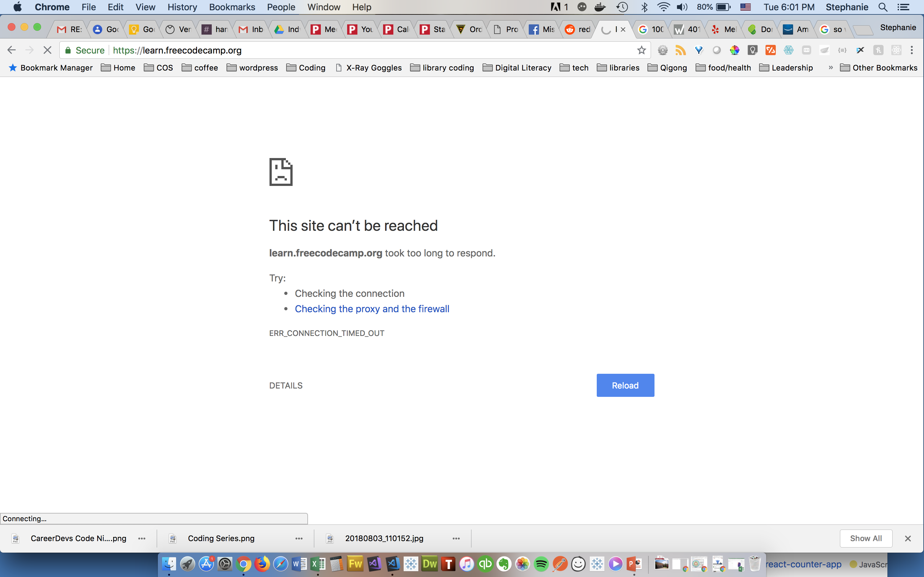Expand the hidden bookmarks chevron
924x577 pixels.
tap(831, 68)
